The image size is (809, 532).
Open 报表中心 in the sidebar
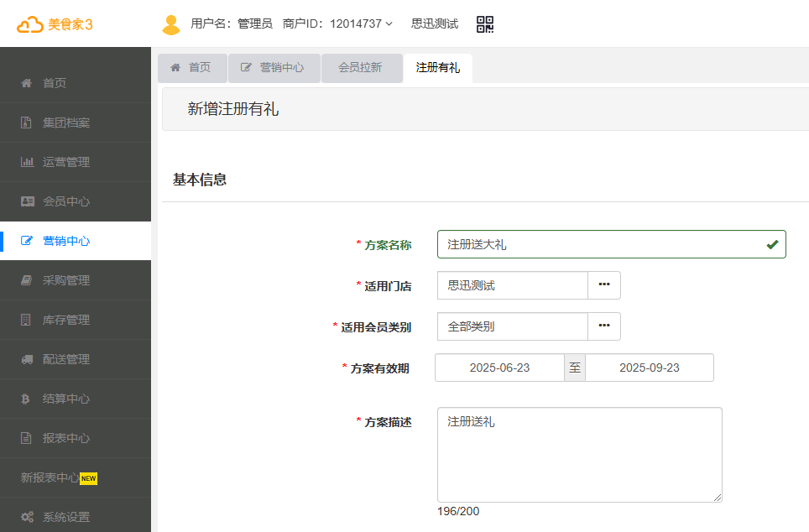[x=76, y=438]
